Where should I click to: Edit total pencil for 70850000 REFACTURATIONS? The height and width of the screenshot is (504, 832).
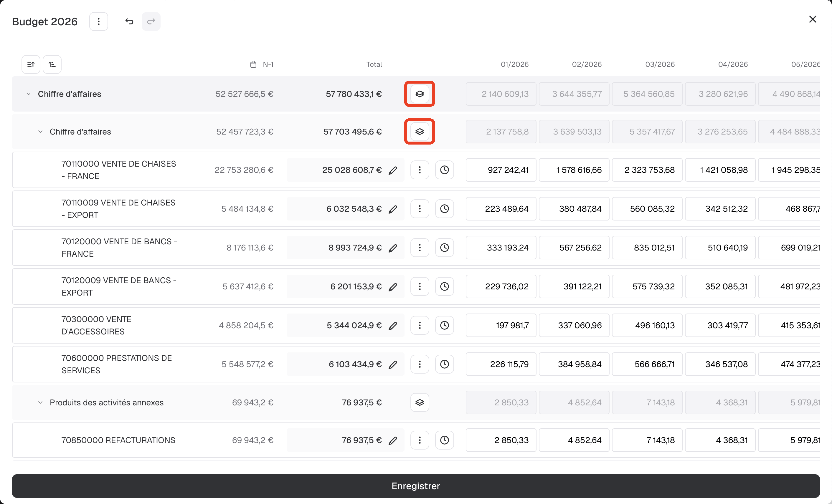pyautogui.click(x=393, y=440)
